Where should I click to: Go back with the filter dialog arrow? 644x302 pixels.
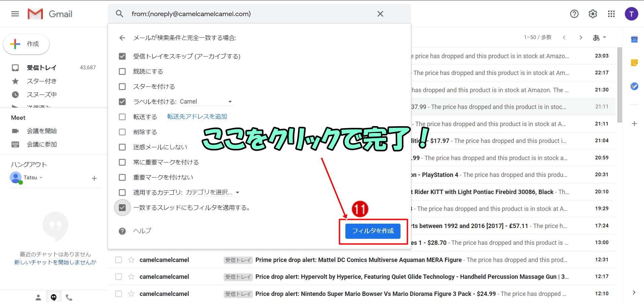pyautogui.click(x=122, y=38)
